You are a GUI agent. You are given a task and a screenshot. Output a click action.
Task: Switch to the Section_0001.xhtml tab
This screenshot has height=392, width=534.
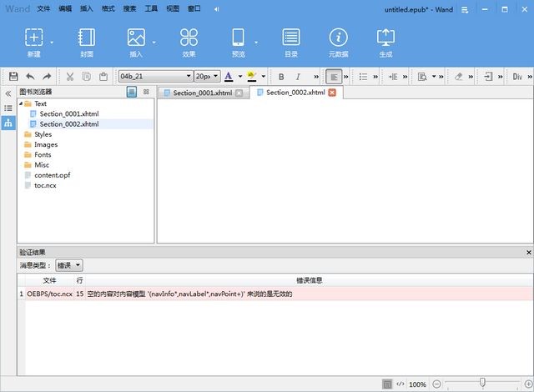tap(202, 93)
